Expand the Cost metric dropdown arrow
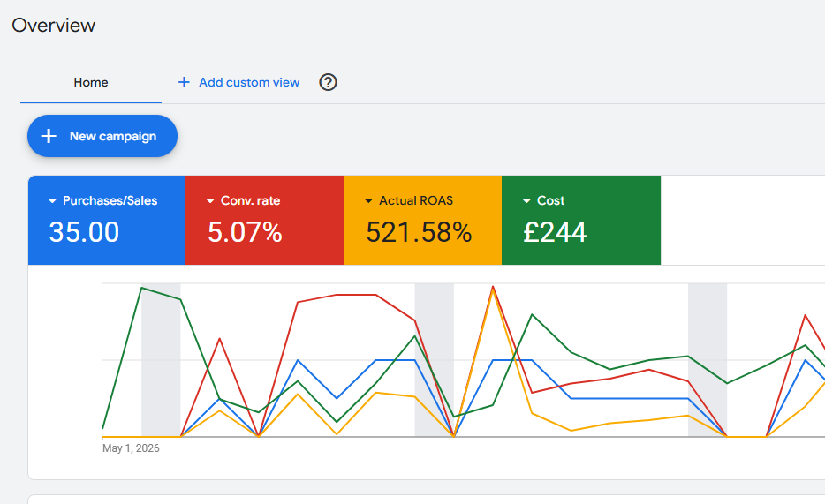The image size is (825, 504). coord(526,200)
